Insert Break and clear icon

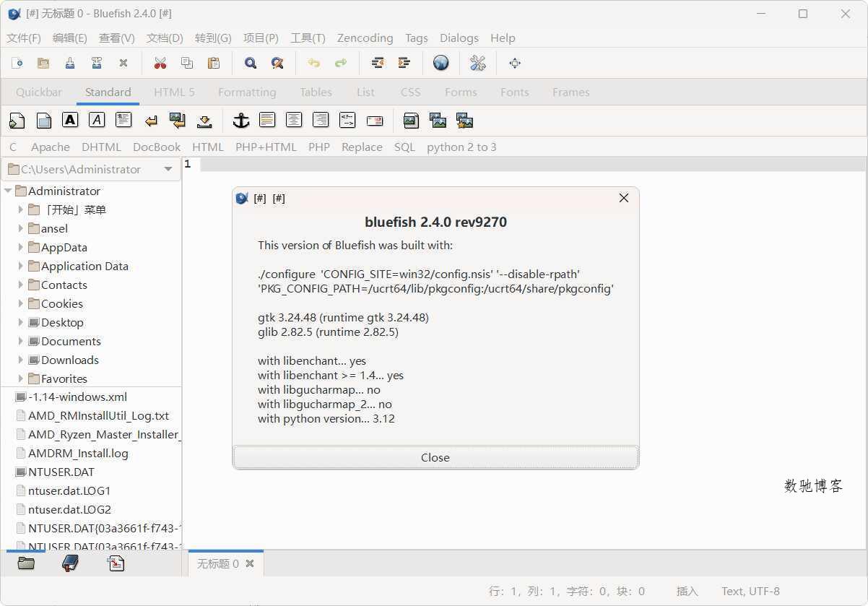coord(177,121)
